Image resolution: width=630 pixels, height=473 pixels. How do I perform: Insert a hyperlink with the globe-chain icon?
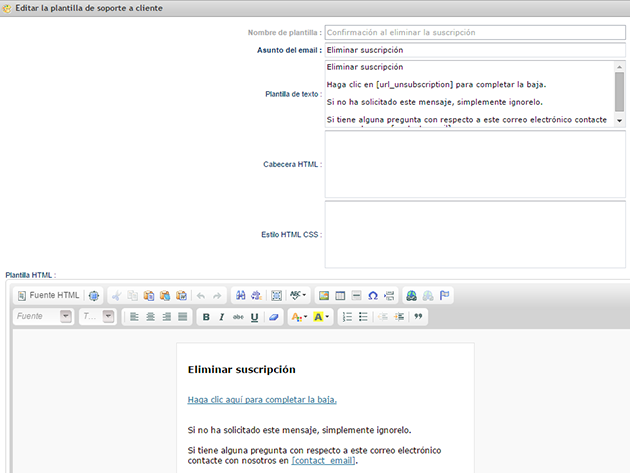point(411,296)
